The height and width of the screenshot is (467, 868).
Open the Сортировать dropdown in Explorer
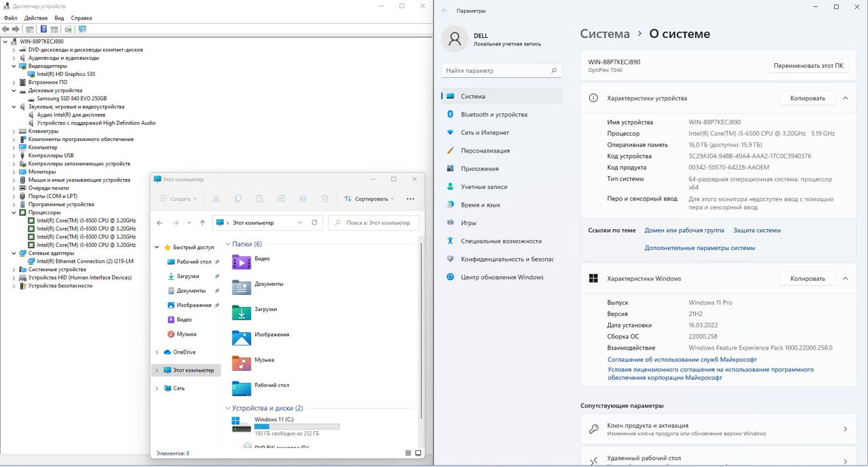369,199
